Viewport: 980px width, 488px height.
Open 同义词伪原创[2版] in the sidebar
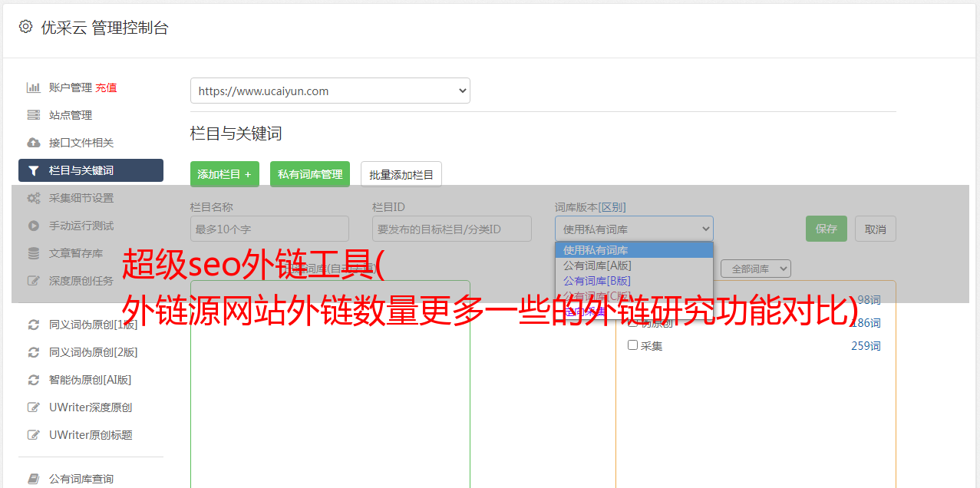coord(94,352)
